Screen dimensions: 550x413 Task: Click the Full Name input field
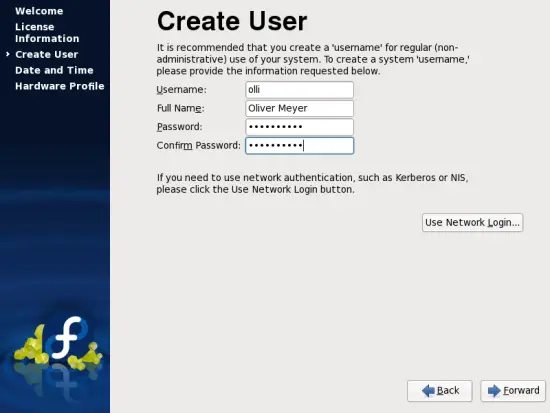tap(300, 108)
